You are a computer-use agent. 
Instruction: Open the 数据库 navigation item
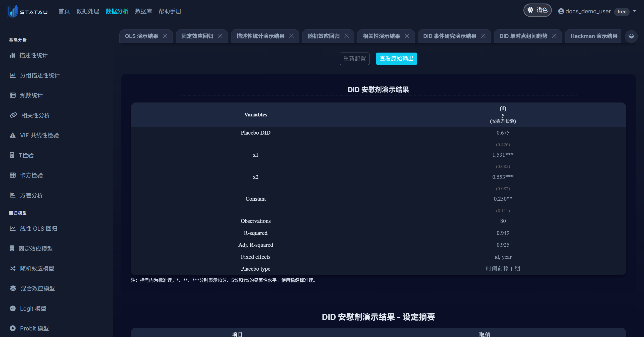coord(143,11)
